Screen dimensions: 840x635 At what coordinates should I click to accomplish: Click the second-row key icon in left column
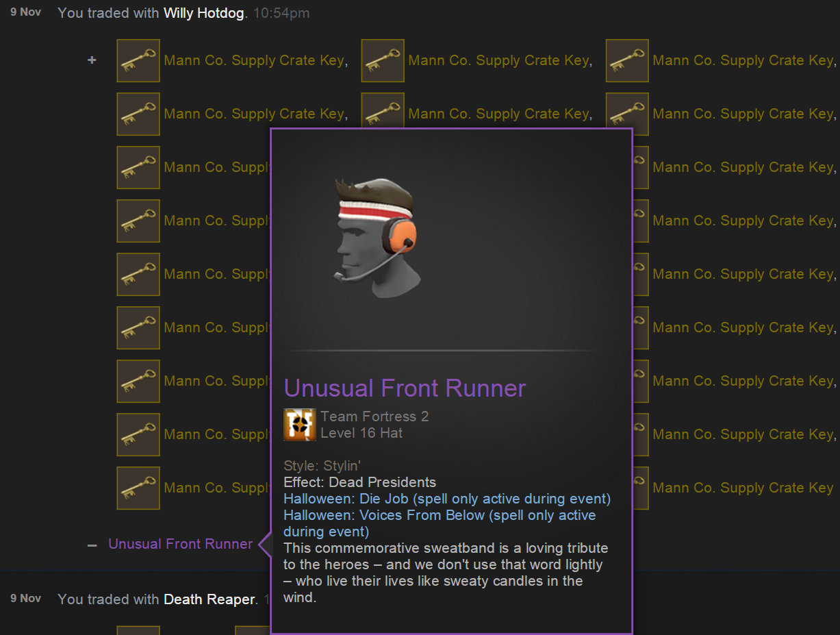(138, 114)
